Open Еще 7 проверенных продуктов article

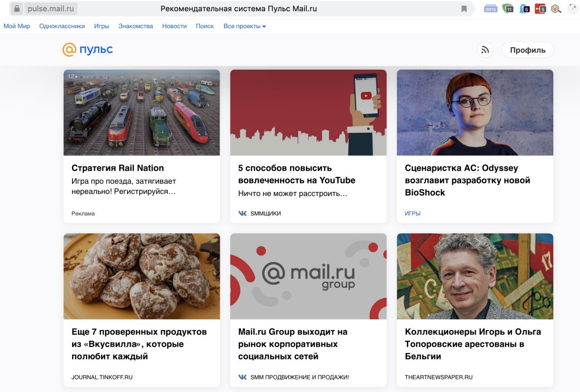139,344
